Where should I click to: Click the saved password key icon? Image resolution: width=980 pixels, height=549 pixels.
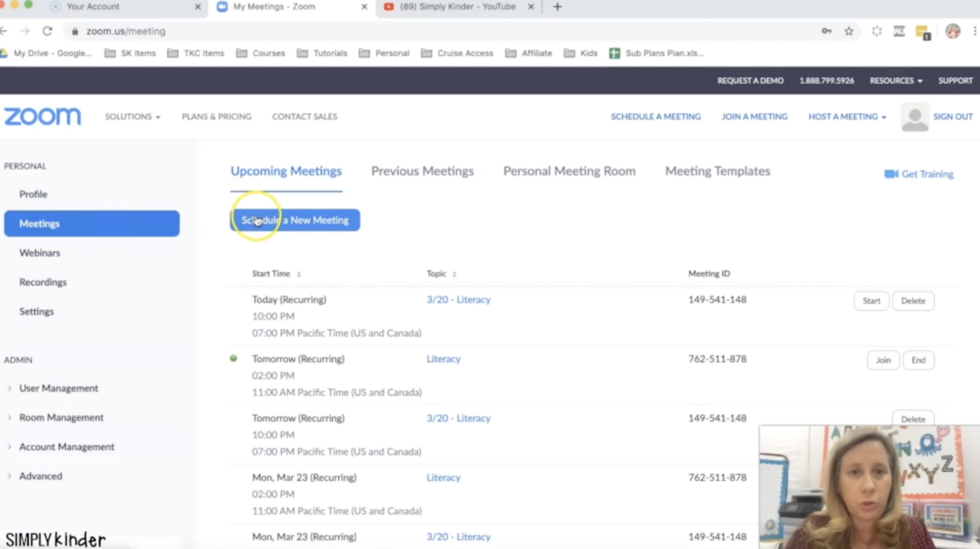click(826, 31)
